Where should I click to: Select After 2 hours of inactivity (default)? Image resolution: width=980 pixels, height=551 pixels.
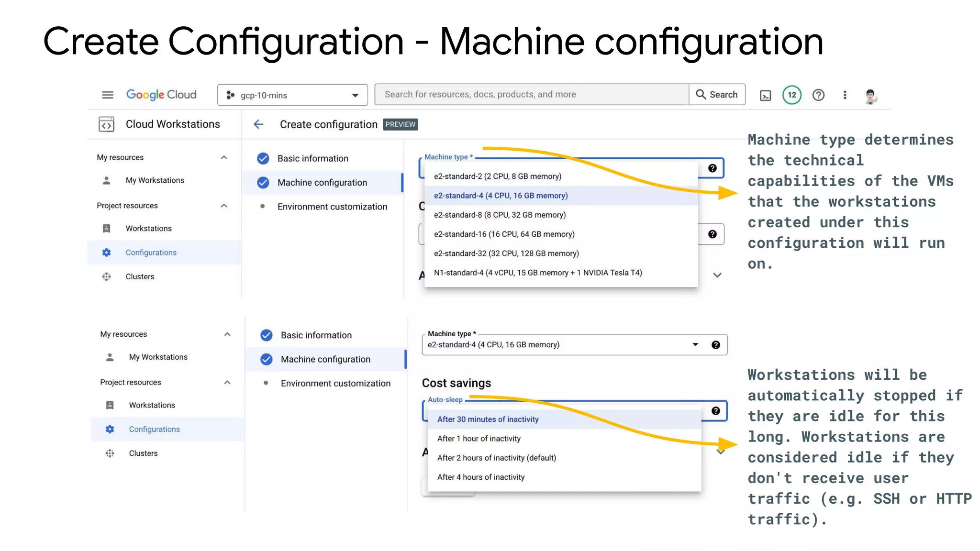[564, 458]
